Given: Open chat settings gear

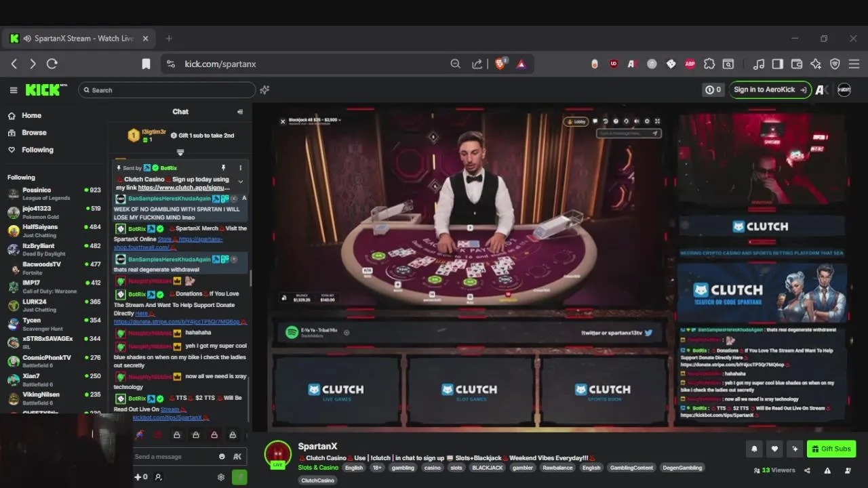Looking at the screenshot, I should [x=221, y=477].
